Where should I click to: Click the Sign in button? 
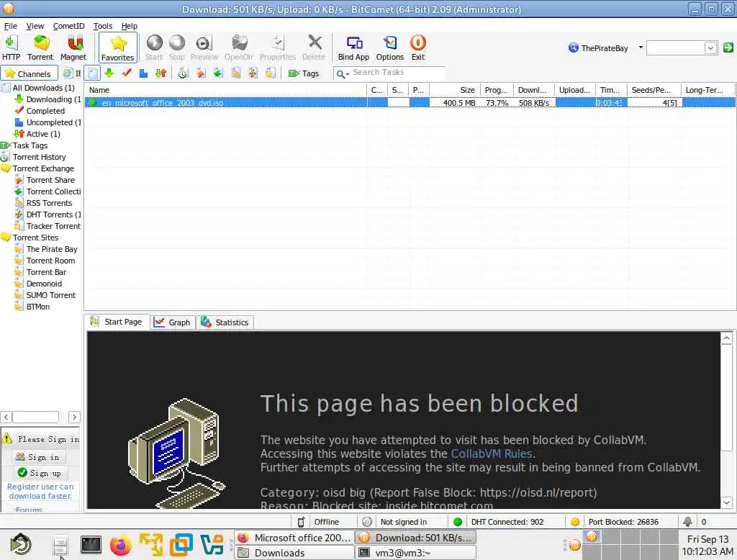tap(40, 457)
